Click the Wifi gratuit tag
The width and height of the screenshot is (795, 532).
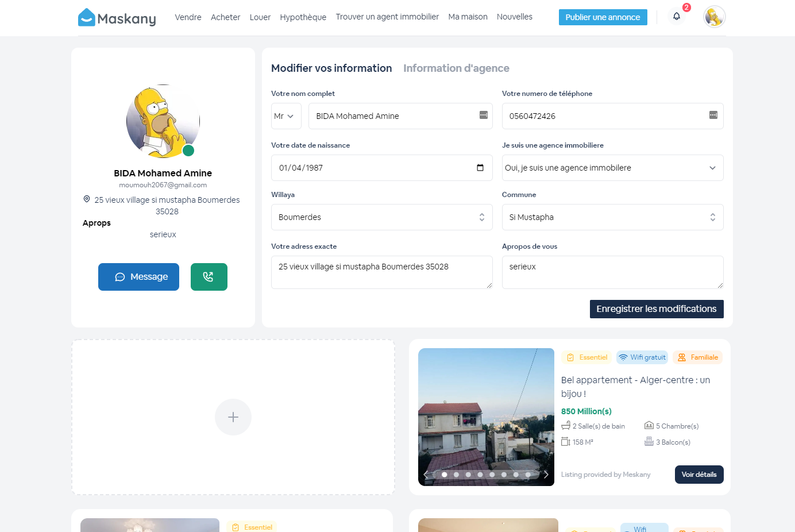tap(642, 357)
